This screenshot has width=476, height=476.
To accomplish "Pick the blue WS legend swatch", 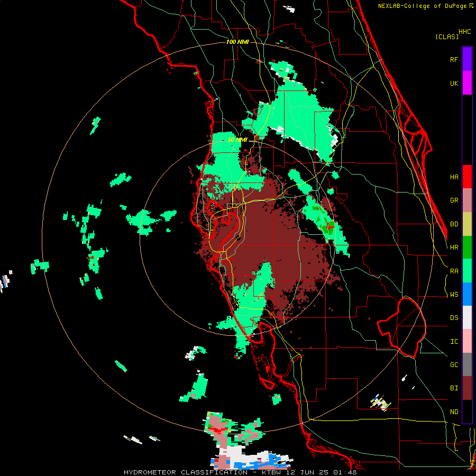I will 467,294.
